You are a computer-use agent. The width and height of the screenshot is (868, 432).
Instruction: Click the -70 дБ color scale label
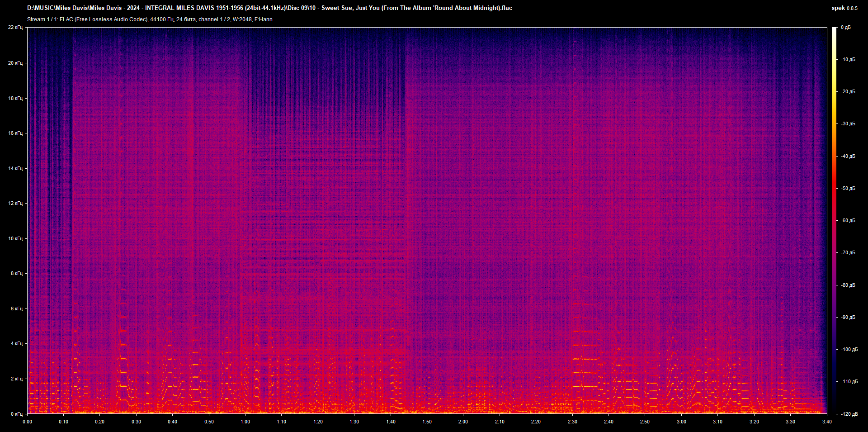tap(848, 252)
